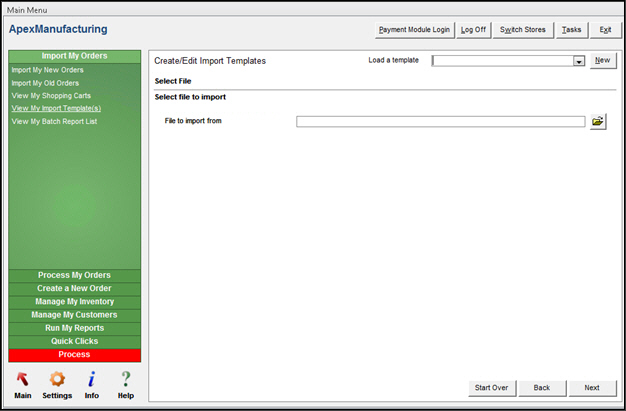Click the Next button

(x=592, y=388)
